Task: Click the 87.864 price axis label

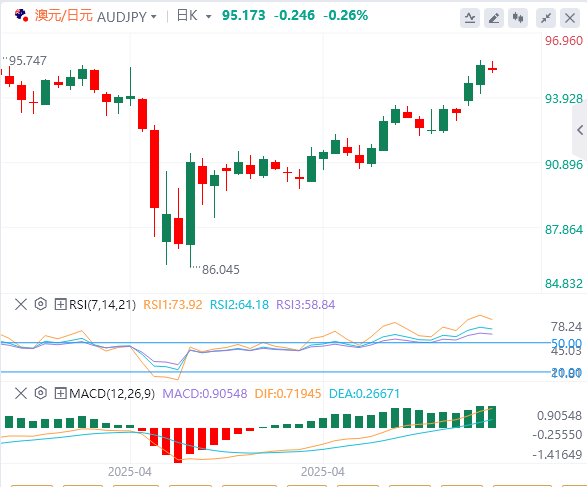Action: point(564,229)
